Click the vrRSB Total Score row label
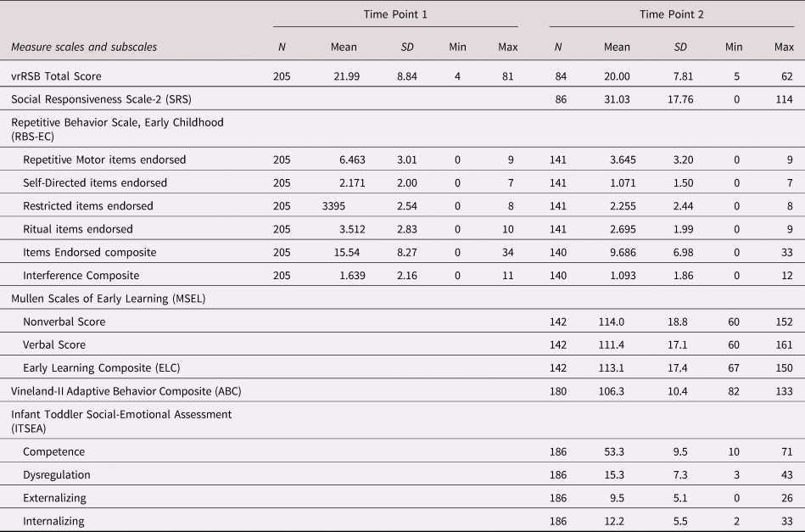The image size is (805, 532). coord(56,76)
